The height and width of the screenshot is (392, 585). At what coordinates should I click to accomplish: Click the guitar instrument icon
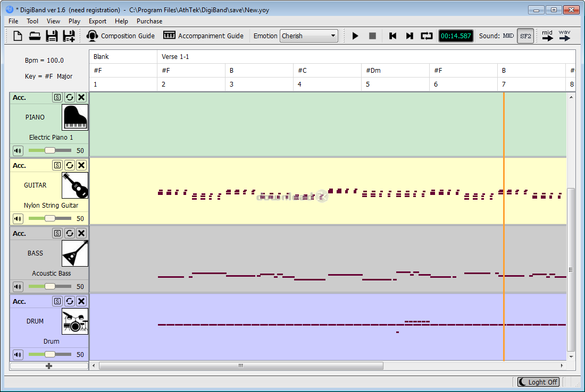click(x=75, y=185)
